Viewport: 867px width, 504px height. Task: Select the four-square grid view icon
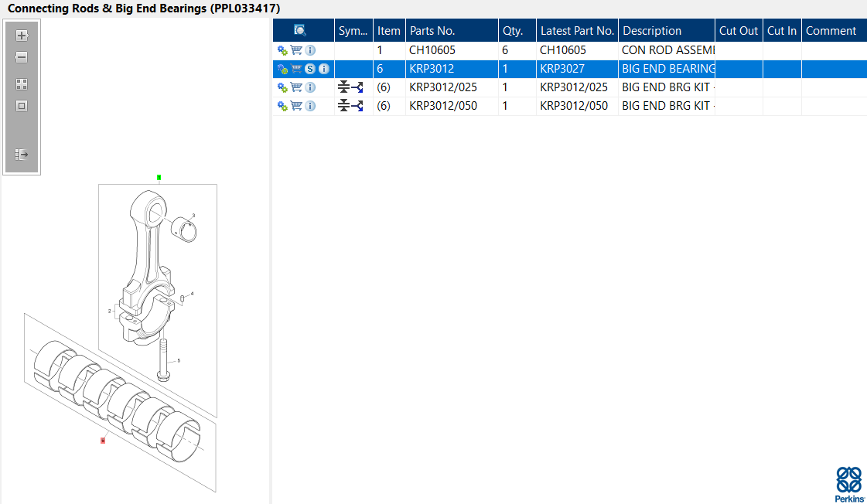[x=22, y=84]
